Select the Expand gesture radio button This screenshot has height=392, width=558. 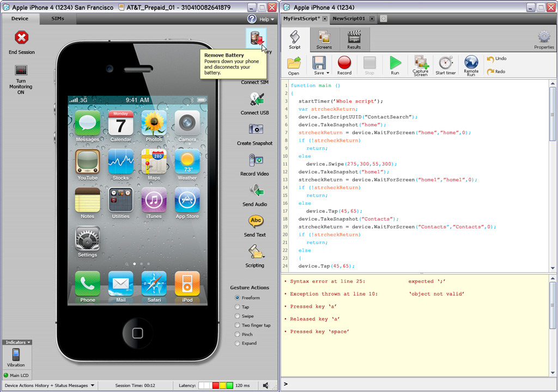238,343
